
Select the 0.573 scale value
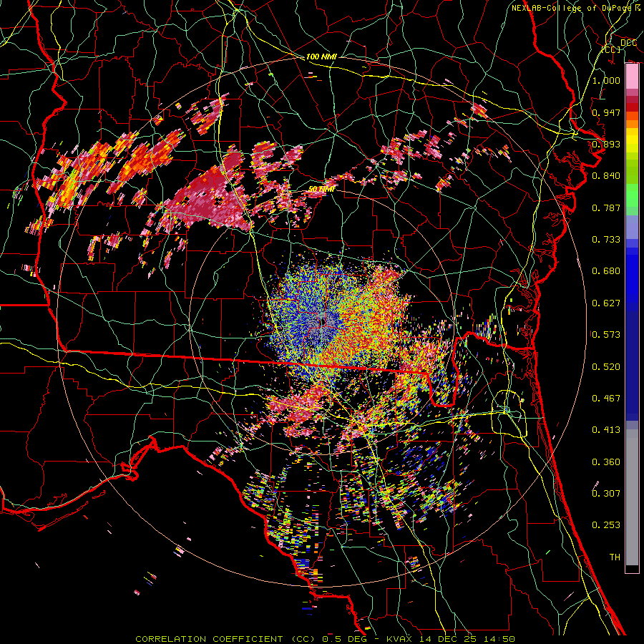[x=606, y=334]
